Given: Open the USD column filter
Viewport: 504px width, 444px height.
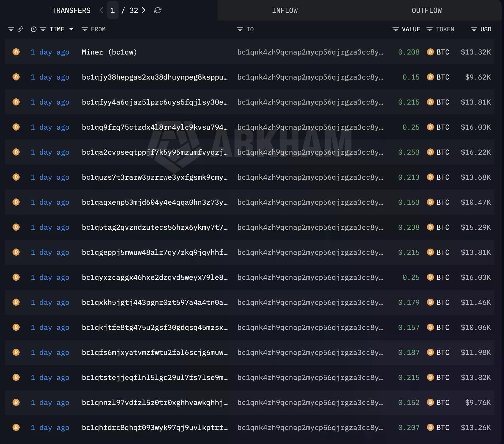Looking at the screenshot, I should (474, 29).
